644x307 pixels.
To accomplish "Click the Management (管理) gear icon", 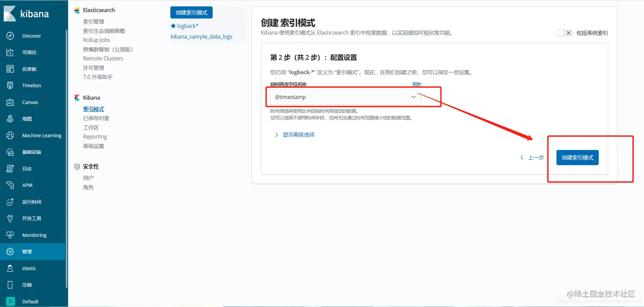I will [x=10, y=252].
